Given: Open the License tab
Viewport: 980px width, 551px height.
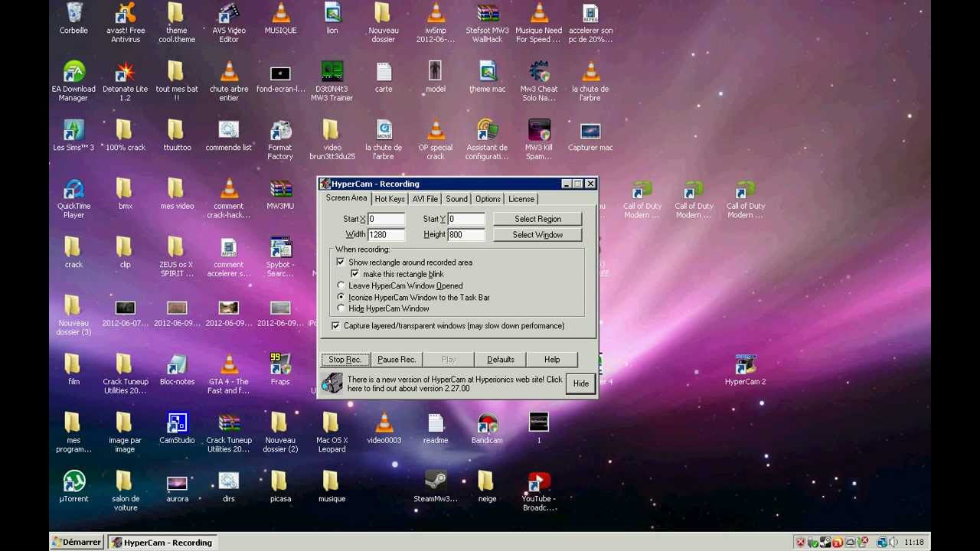Looking at the screenshot, I should coord(521,199).
